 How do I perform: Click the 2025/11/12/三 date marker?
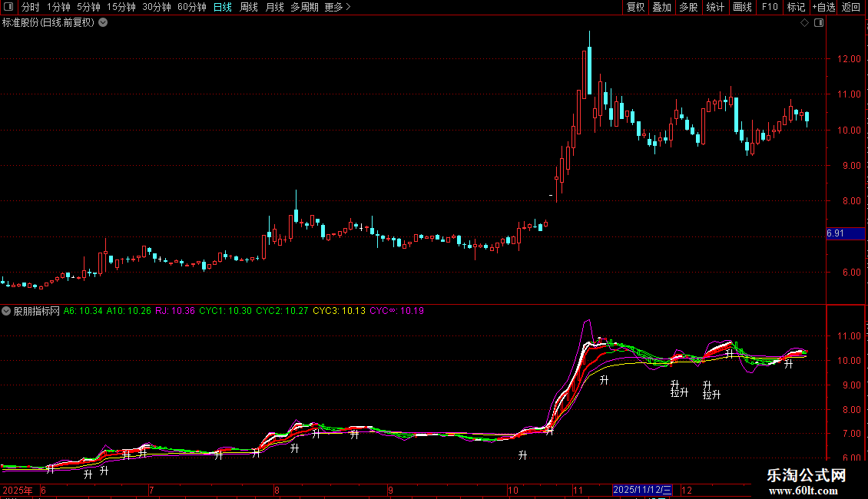(642, 490)
